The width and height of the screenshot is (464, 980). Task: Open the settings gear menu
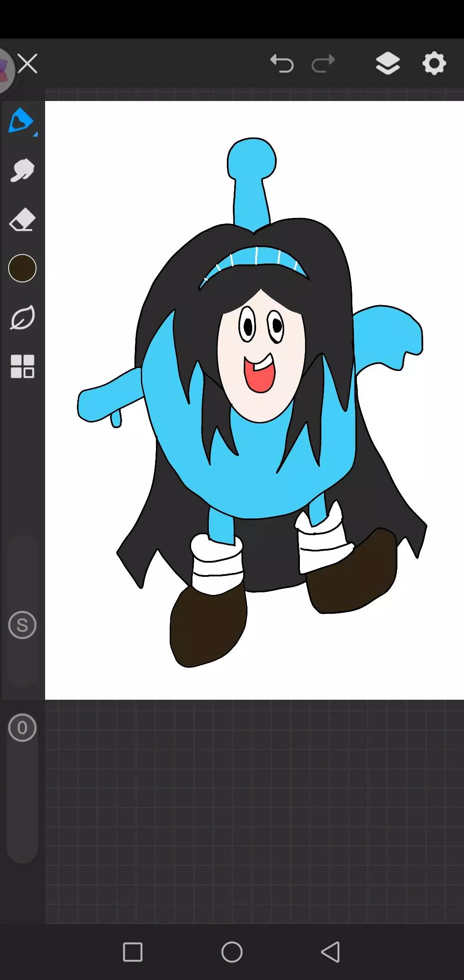pos(434,64)
